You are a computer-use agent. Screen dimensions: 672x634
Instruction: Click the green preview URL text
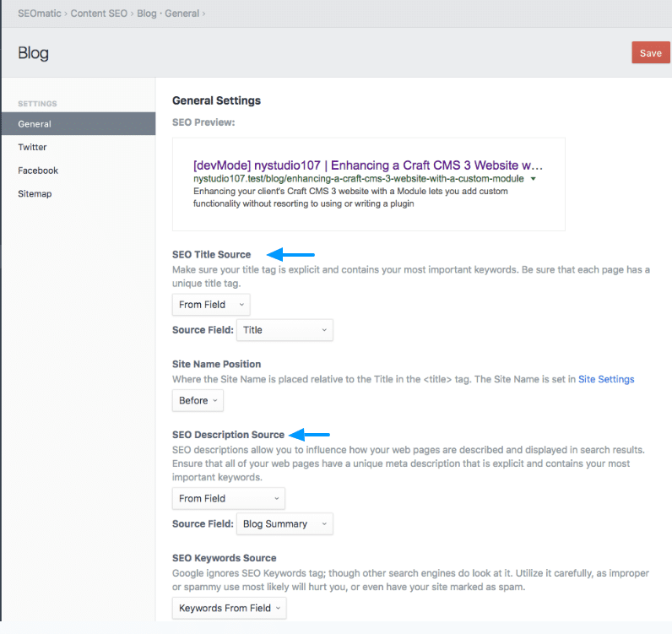click(358, 179)
